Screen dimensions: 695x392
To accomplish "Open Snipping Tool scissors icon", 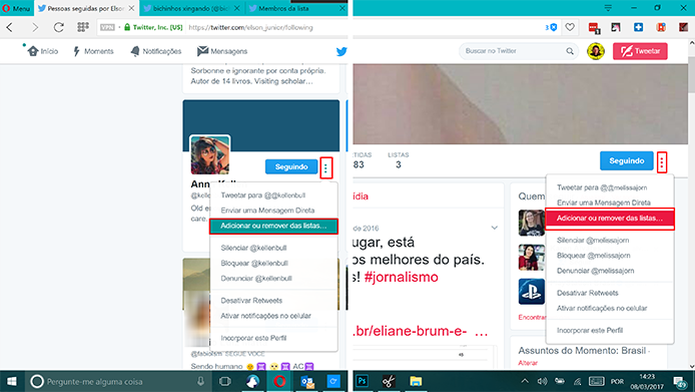I will (389, 381).
